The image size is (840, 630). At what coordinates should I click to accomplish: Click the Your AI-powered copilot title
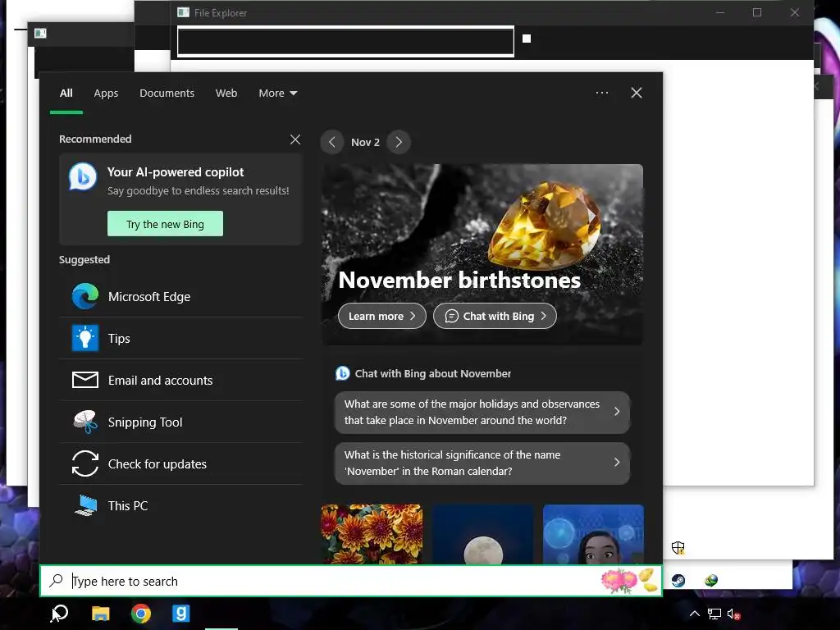click(176, 172)
